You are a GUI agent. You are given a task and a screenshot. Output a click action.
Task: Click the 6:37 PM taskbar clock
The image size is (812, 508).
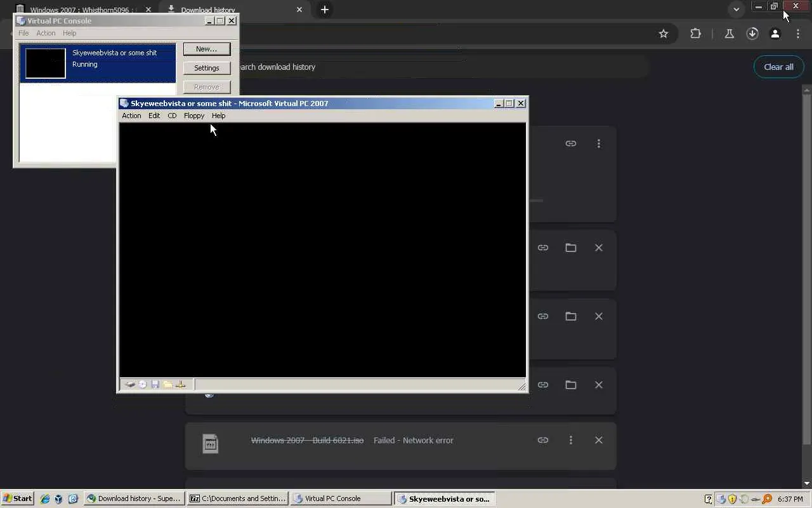[790, 499]
